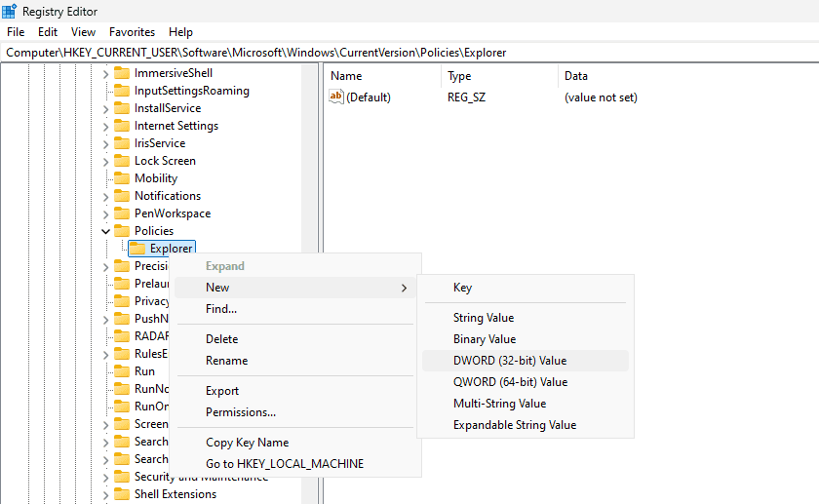This screenshot has height=504, width=819.
Task: Expand the InstallService key
Action: coord(105,108)
